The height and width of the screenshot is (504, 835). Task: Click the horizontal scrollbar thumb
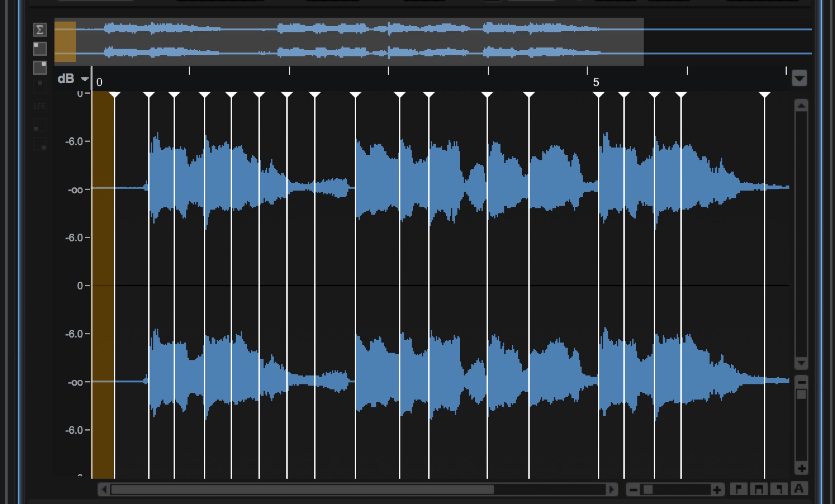click(302, 489)
